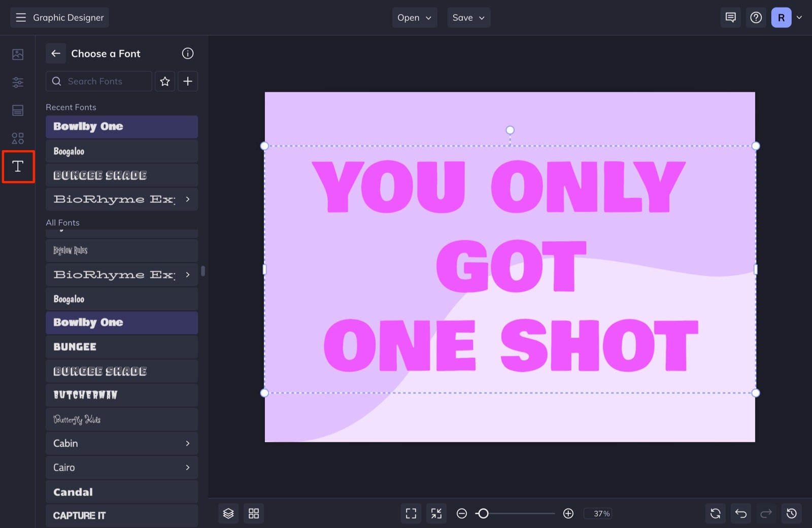Open the Shapes panel
Viewport: 812px width, 528px height.
[x=18, y=138]
